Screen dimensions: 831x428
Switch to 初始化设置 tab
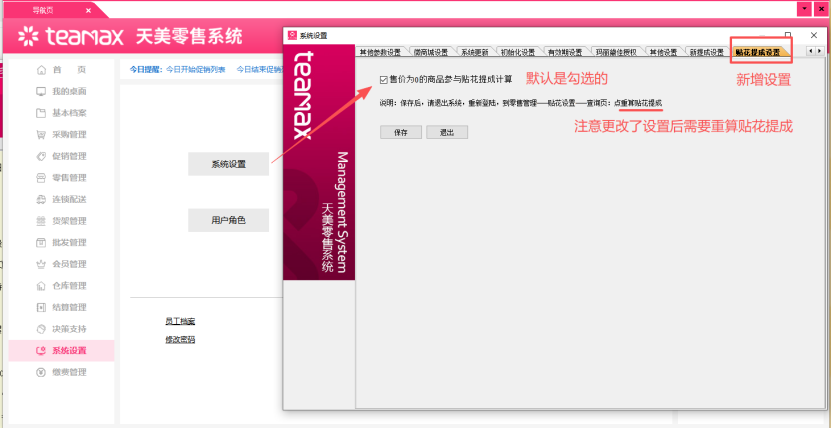click(x=518, y=52)
